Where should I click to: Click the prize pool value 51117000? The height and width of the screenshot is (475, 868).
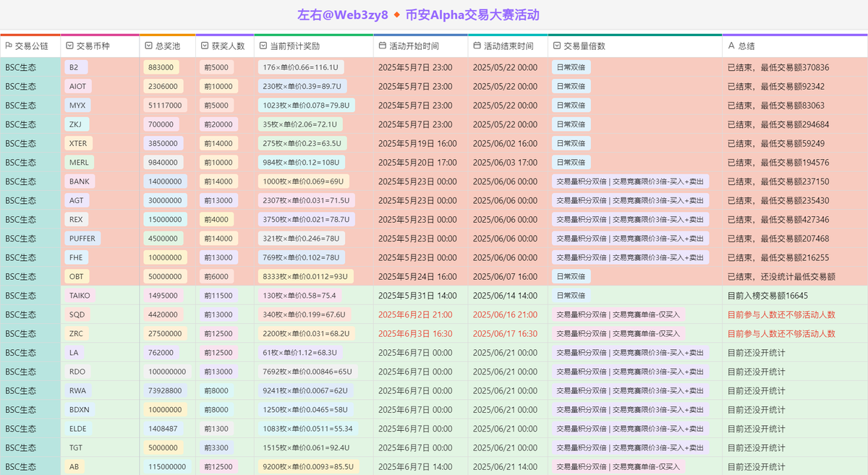click(x=165, y=105)
